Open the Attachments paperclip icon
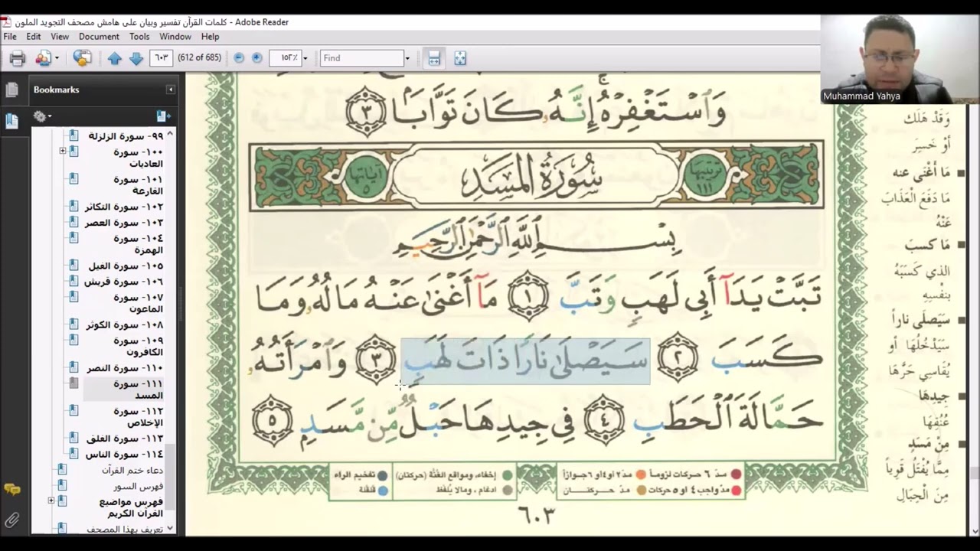The image size is (980, 551). [11, 520]
